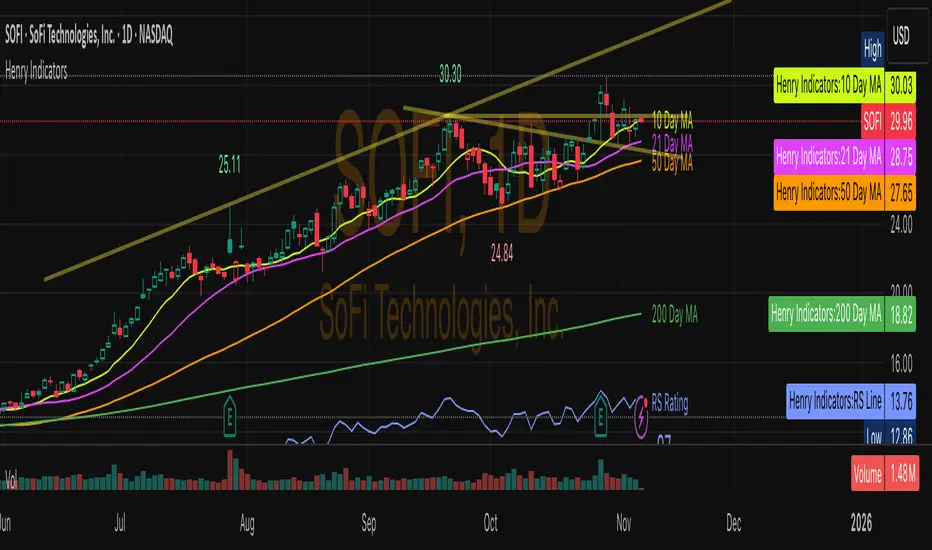This screenshot has width=932, height=550.
Task: Click the 50 Day MA line label on chart
Action: tap(672, 163)
